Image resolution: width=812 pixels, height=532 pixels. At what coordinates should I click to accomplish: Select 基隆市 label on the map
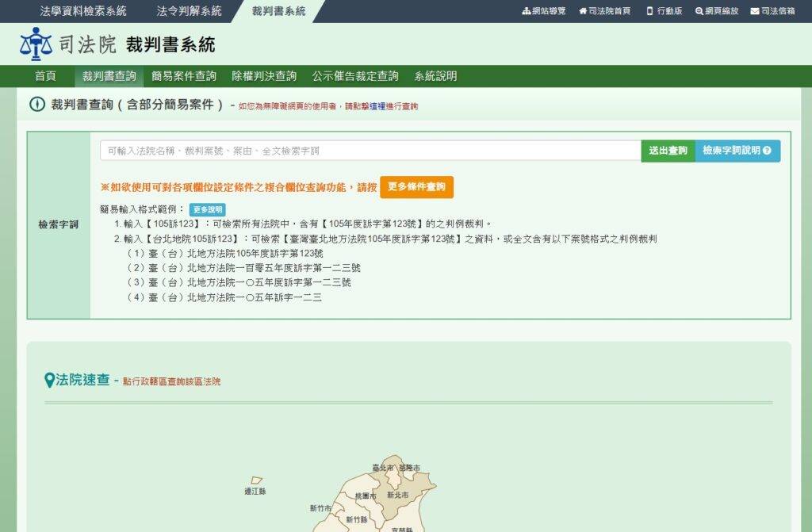(410, 468)
